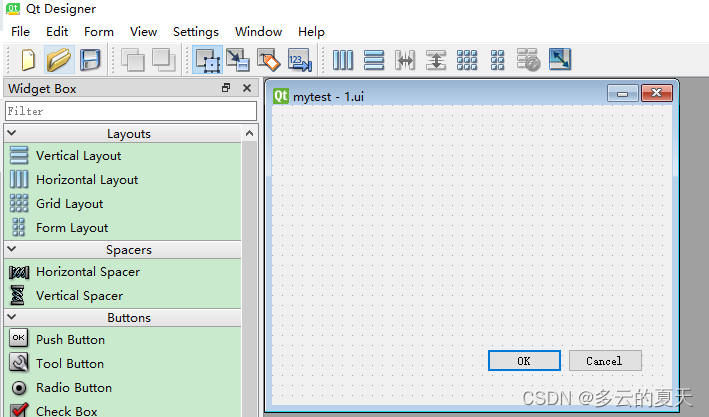Click the Adjust Size toolbar icon
Screen dimensions: 709x417
pos(560,59)
